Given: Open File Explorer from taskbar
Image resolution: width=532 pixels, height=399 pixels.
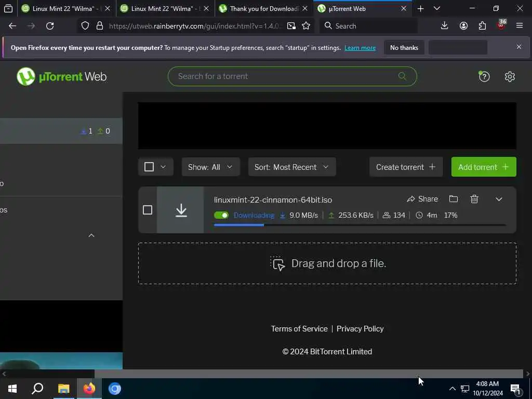Looking at the screenshot, I should [x=63, y=389].
